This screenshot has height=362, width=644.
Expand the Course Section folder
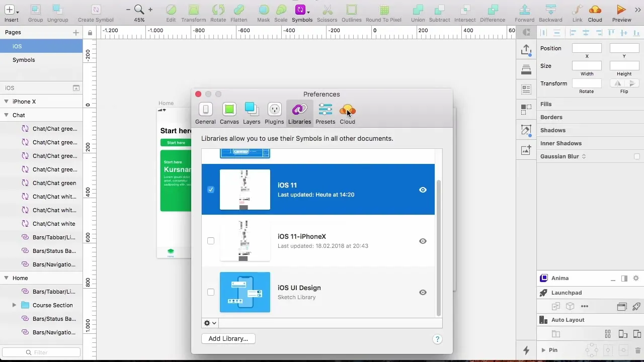pyautogui.click(x=15, y=305)
